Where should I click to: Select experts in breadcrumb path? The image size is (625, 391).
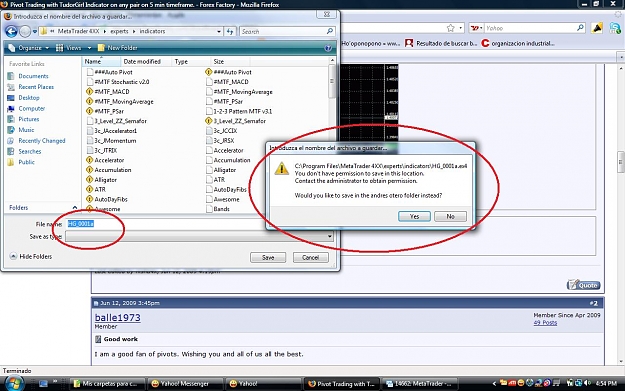(119, 31)
